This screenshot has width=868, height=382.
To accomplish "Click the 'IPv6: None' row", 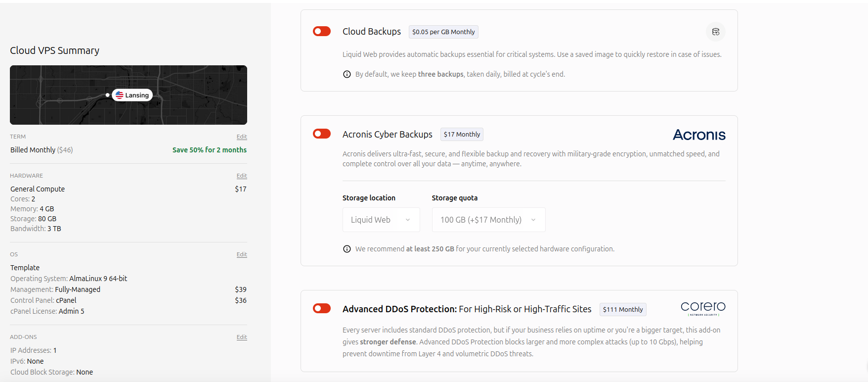I will pos(27,361).
